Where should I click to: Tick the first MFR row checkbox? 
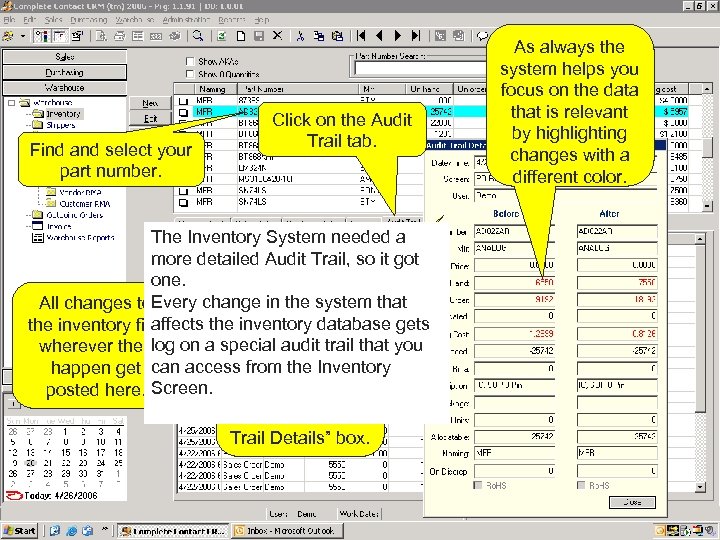183,100
